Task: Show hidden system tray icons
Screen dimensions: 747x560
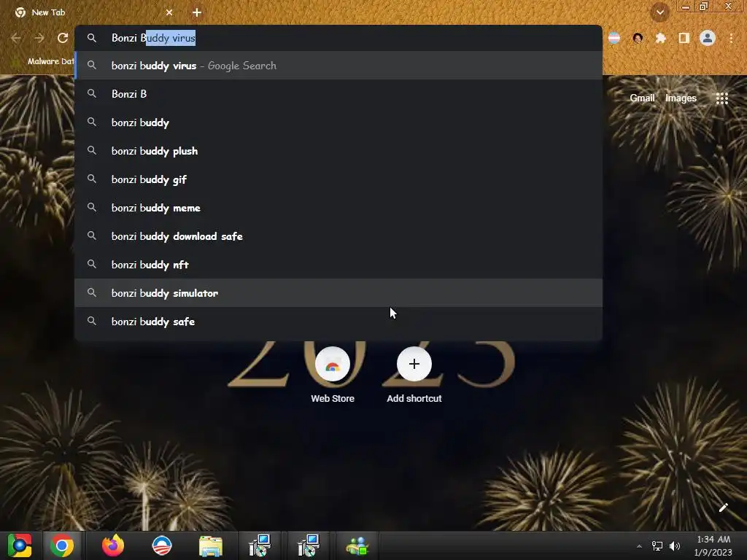Action: [639, 546]
